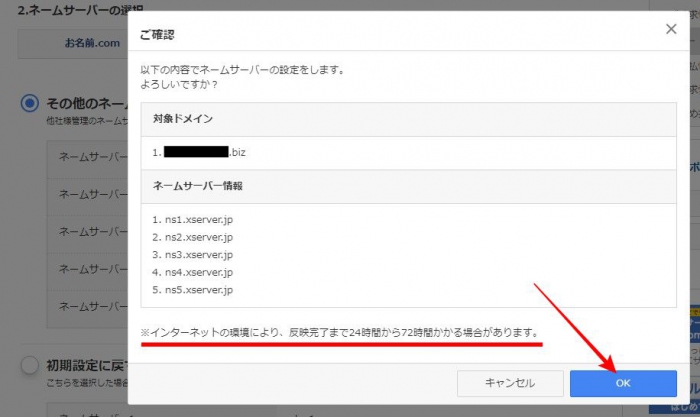Confirm nameserver settings with OK button
The image size is (700, 417).
click(x=623, y=383)
